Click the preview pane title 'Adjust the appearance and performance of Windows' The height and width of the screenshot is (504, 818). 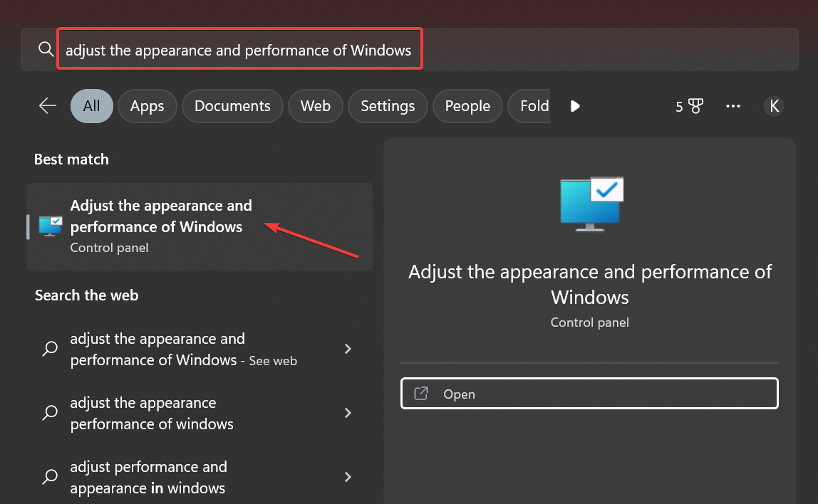coord(589,284)
